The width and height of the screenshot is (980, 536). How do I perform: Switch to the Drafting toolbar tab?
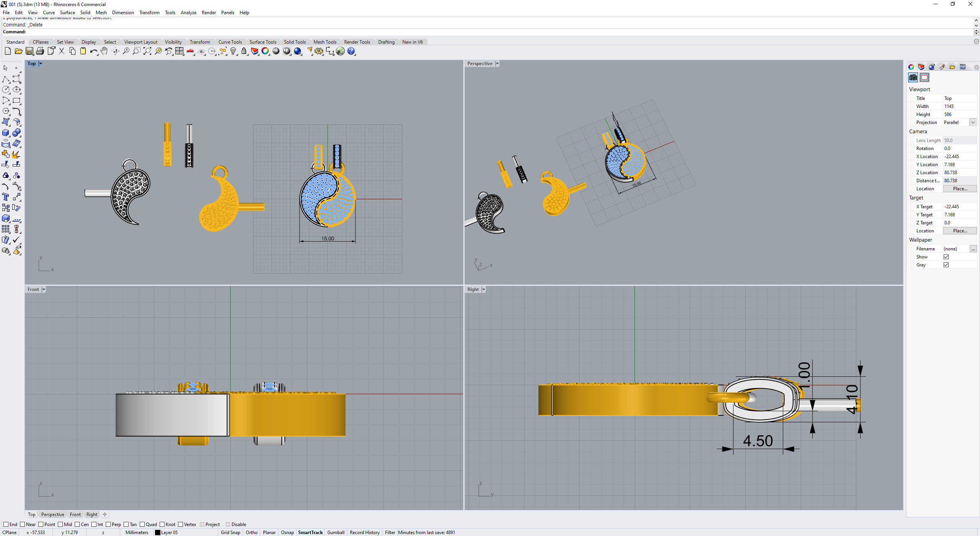pyautogui.click(x=386, y=42)
